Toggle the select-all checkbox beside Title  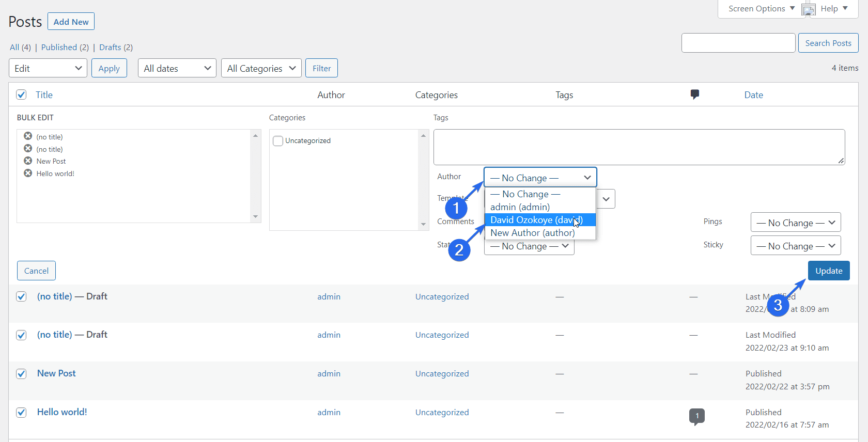click(x=21, y=94)
